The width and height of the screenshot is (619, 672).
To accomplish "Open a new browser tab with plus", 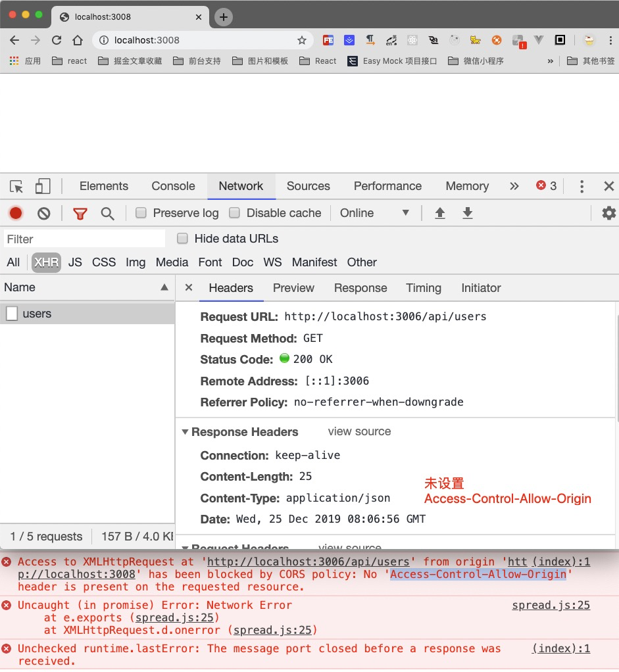I will [224, 17].
